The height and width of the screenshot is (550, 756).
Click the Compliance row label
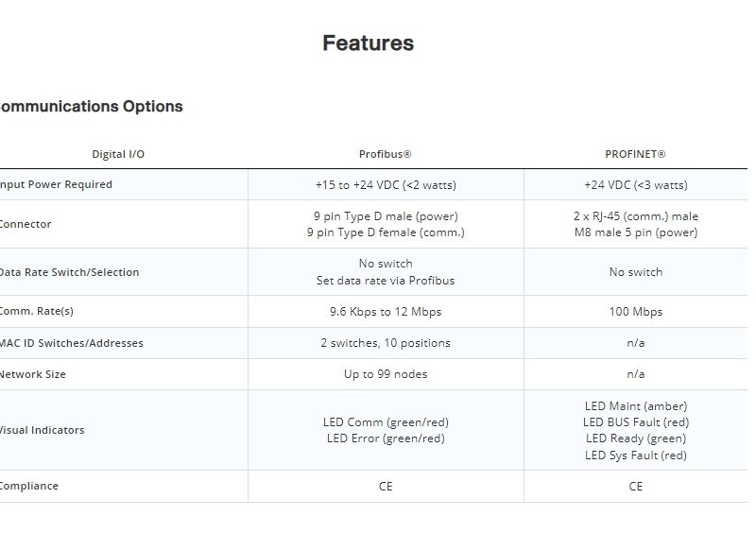point(29,486)
